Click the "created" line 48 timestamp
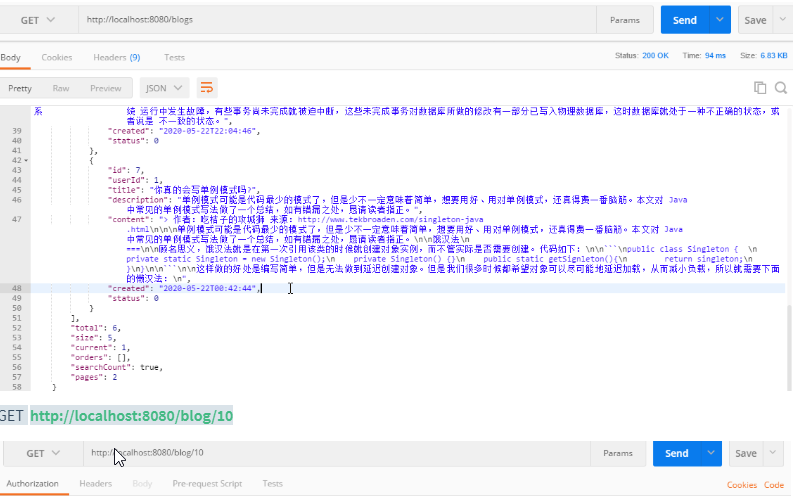Image resolution: width=795 pixels, height=496 pixels. tap(207, 288)
